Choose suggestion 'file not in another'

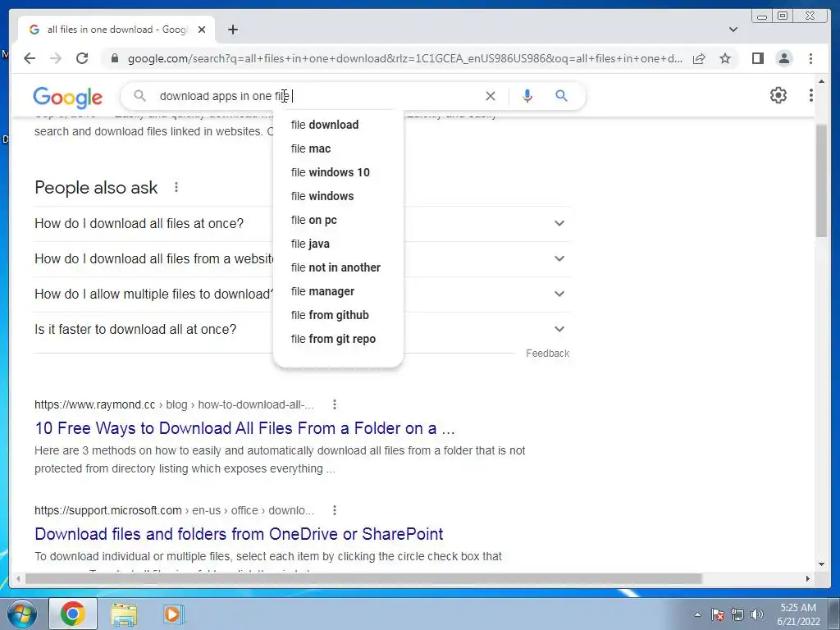click(338, 267)
